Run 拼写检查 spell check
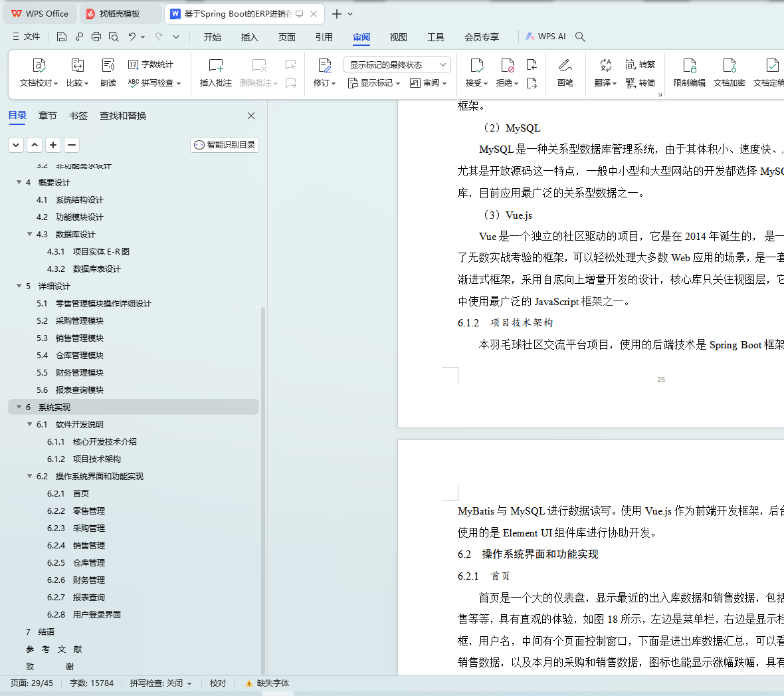 click(154, 82)
